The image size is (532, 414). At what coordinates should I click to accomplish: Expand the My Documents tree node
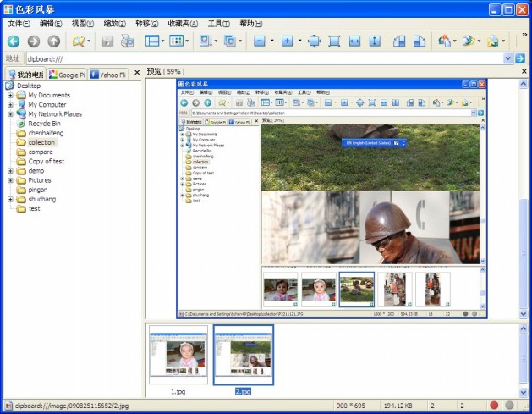click(10, 95)
